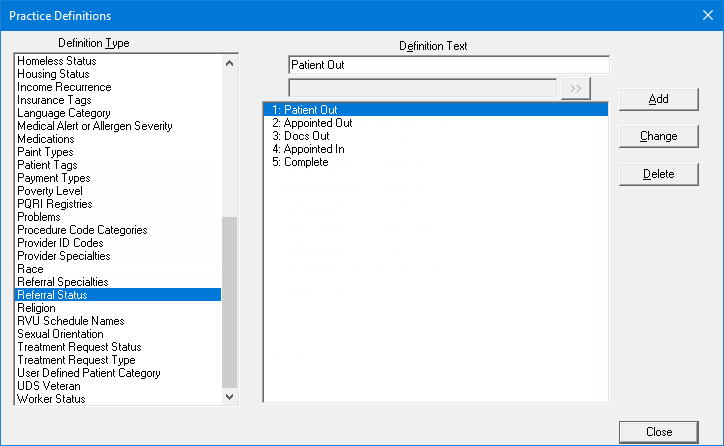The width and height of the screenshot is (724, 446).
Task: Click the Change button
Action: tap(658, 136)
